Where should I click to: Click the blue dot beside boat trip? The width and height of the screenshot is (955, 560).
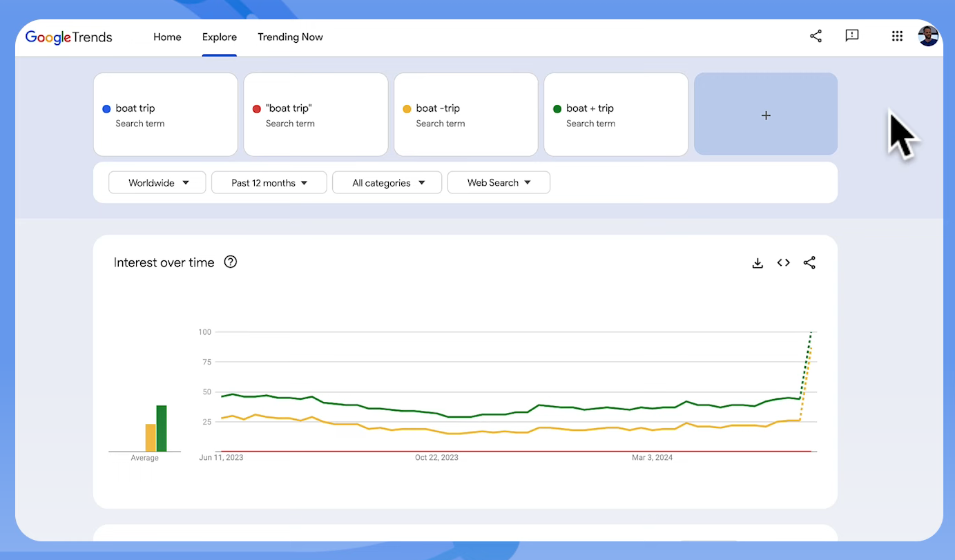click(106, 109)
